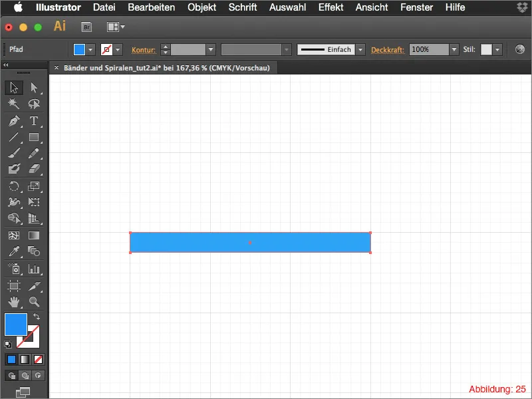Open the Fenster menu
The width and height of the screenshot is (532, 399).
(x=417, y=7)
